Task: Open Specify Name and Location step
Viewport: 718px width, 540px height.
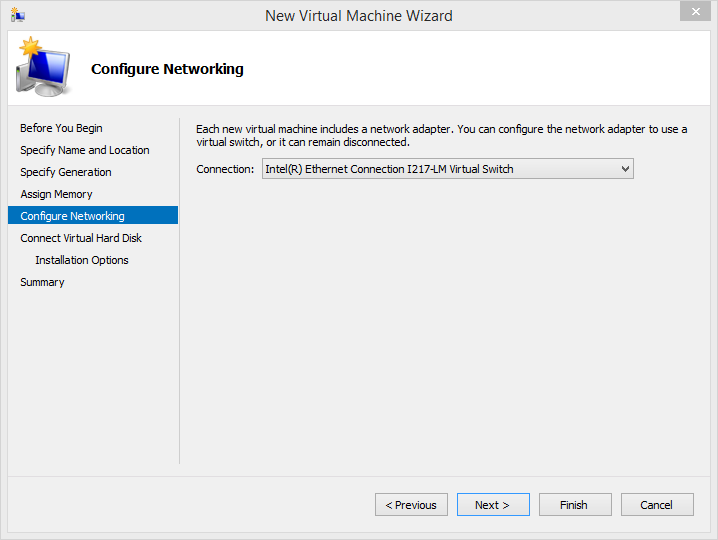Action: 85,150
